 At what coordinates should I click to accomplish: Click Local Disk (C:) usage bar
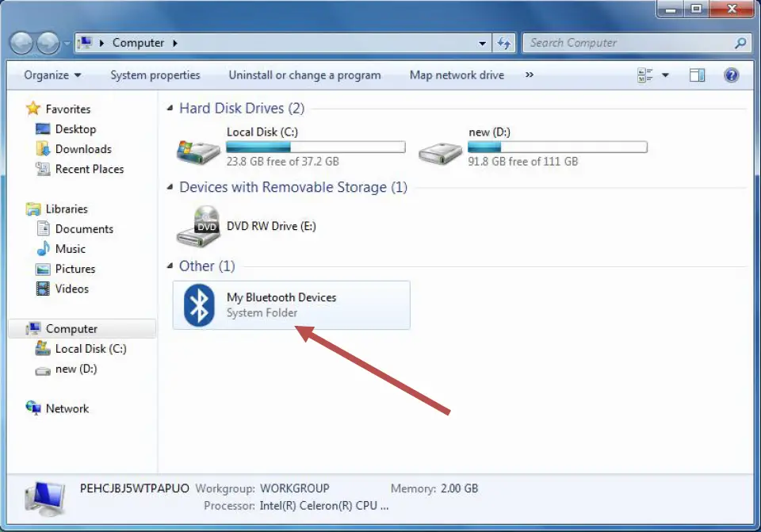tap(315, 147)
